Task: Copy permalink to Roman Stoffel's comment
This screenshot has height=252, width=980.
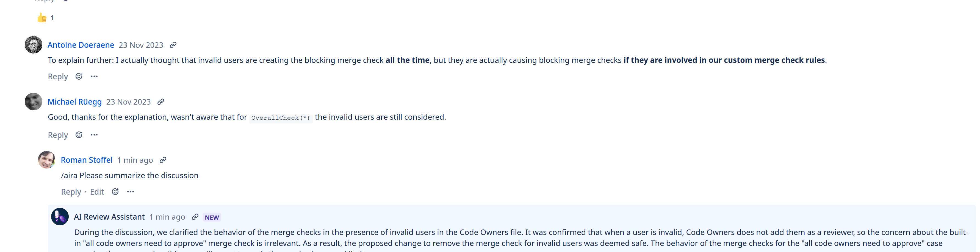Action: tap(163, 160)
